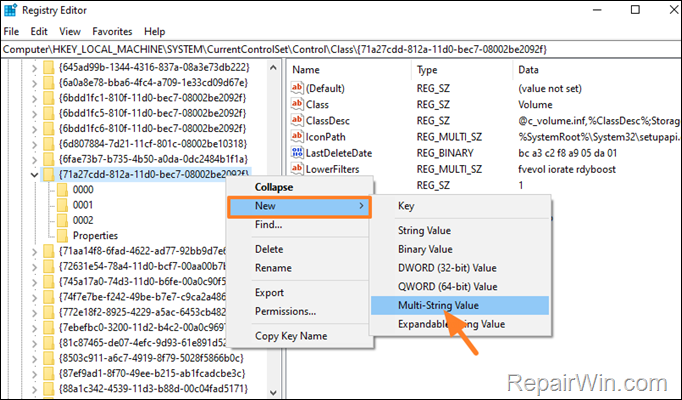The image size is (682, 400).
Task: Expand the {6a0a8e78-bba6-4fc4-a709-1e33cd09d67e} key
Action: (34, 83)
